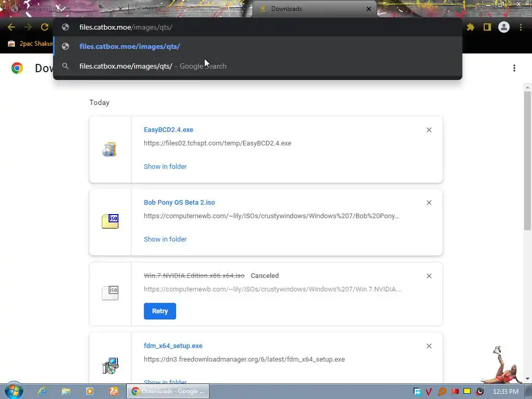
Task: Click the blue arrow tray icon
Action: [x=417, y=392]
